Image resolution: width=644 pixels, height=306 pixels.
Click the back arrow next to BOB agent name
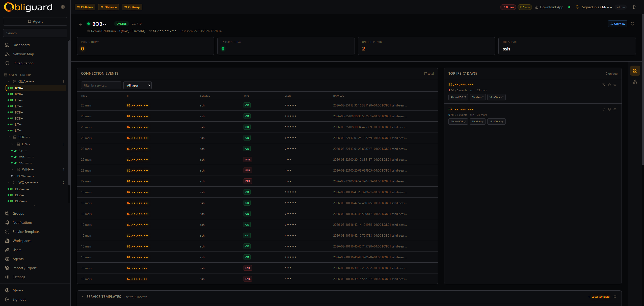(80, 24)
